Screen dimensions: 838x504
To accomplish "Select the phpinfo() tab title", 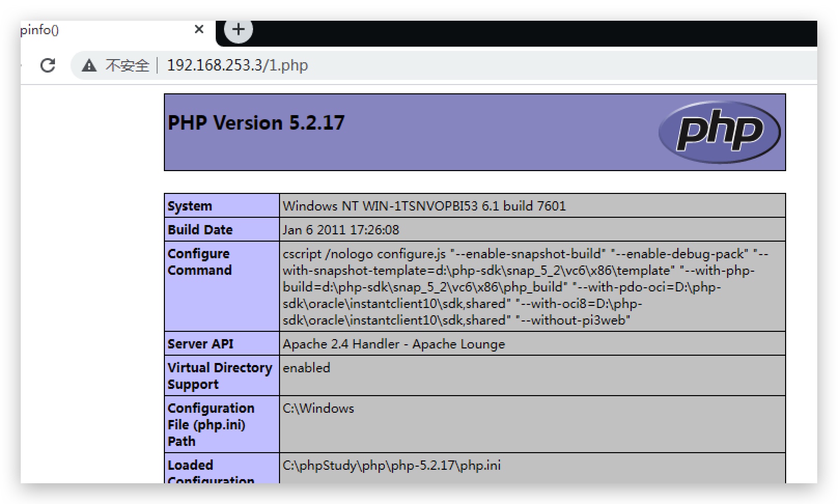I will pos(40,30).
